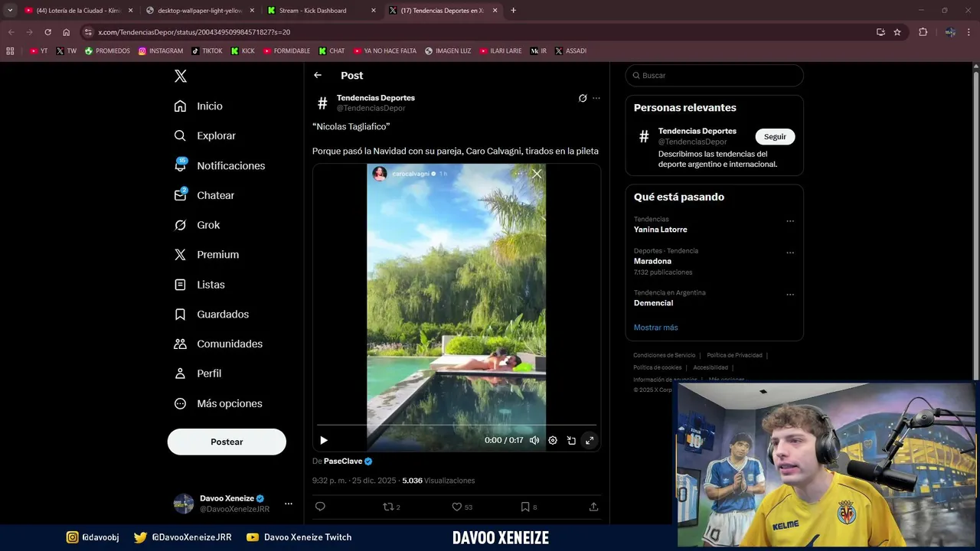The height and width of the screenshot is (551, 980).
Task: Open video settings gear
Action: point(553,440)
